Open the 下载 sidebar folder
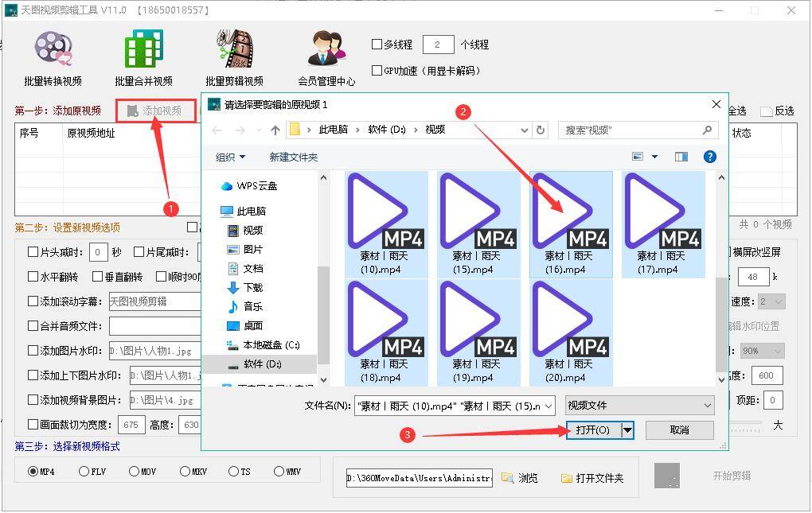Image resolution: width=812 pixels, height=513 pixels. click(245, 288)
